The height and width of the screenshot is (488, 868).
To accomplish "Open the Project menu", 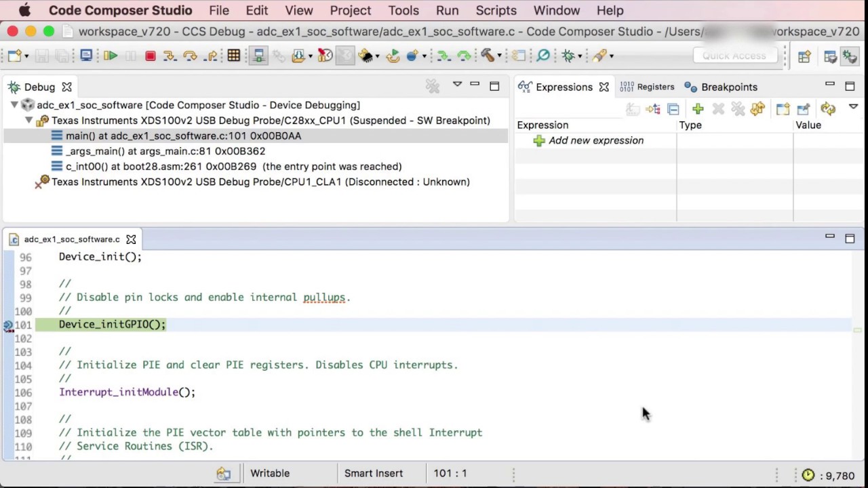I will [x=350, y=10].
